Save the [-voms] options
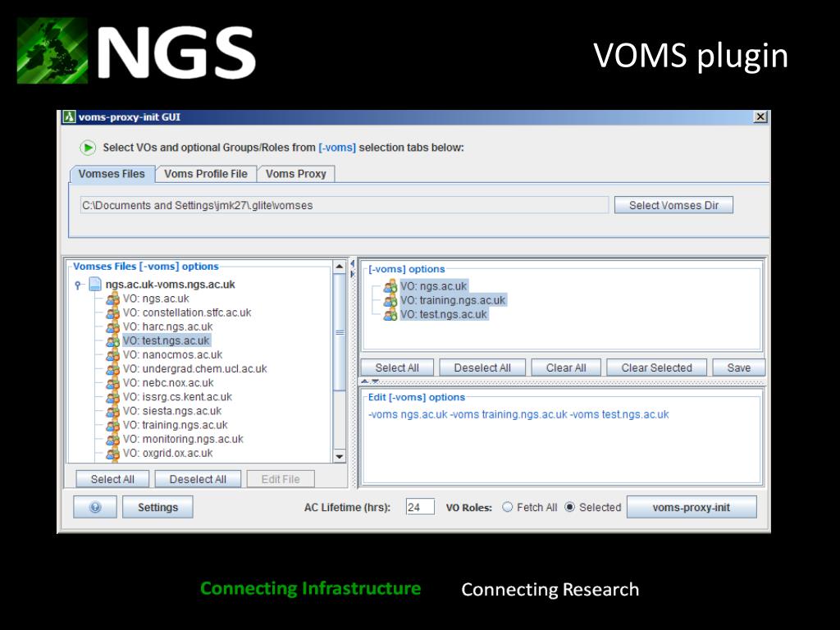The image size is (840, 630). click(x=739, y=367)
